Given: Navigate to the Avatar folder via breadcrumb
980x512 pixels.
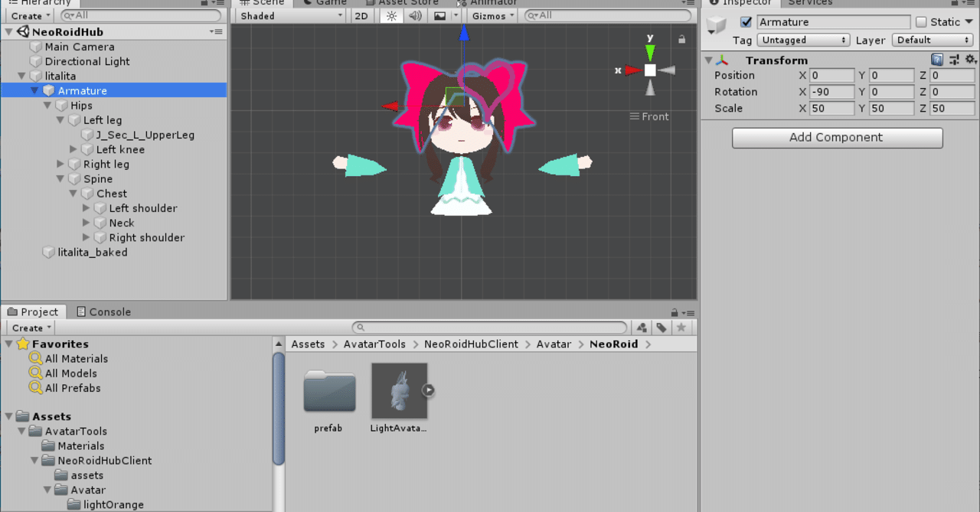Looking at the screenshot, I should 554,344.
